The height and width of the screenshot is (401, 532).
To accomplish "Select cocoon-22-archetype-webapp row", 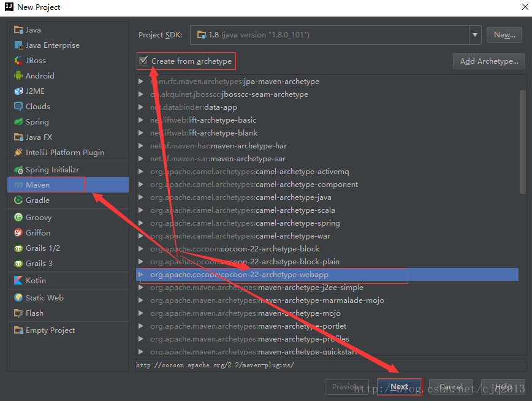I will coord(327,275).
